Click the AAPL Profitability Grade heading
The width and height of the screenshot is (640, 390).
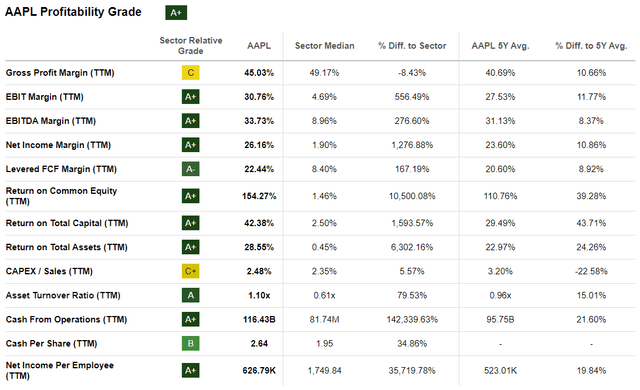click(73, 12)
